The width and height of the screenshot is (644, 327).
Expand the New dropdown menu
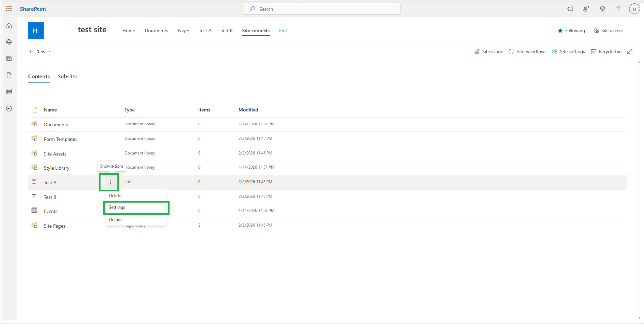39,51
